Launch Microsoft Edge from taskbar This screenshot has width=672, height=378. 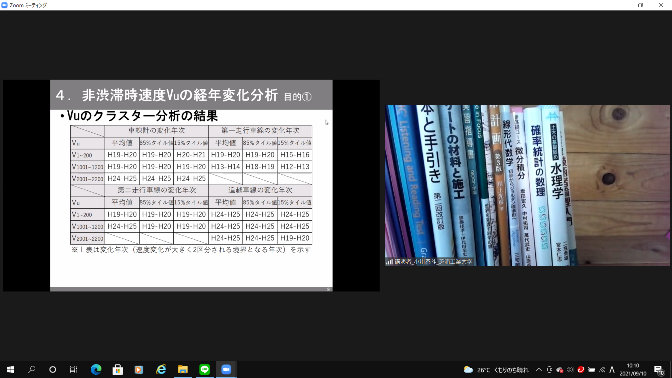point(96,369)
